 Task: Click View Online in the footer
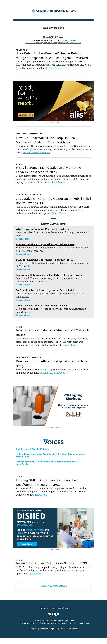click(x=32, y=629)
